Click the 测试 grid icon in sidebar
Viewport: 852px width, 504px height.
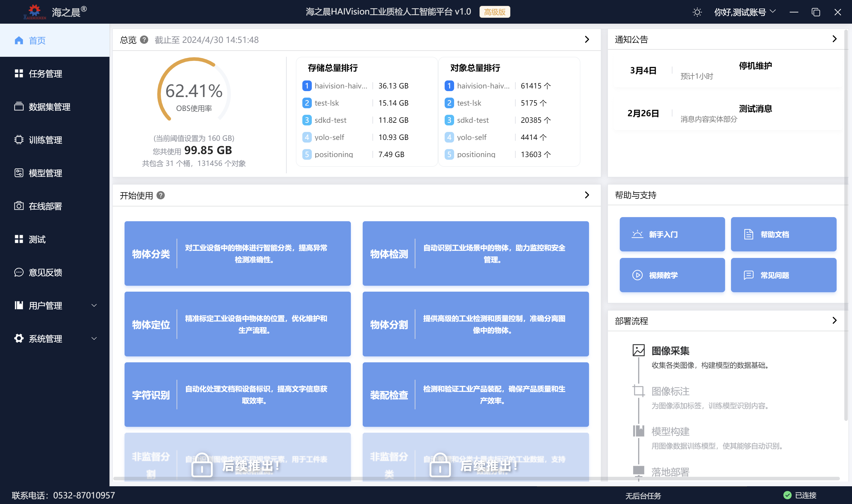(x=19, y=239)
